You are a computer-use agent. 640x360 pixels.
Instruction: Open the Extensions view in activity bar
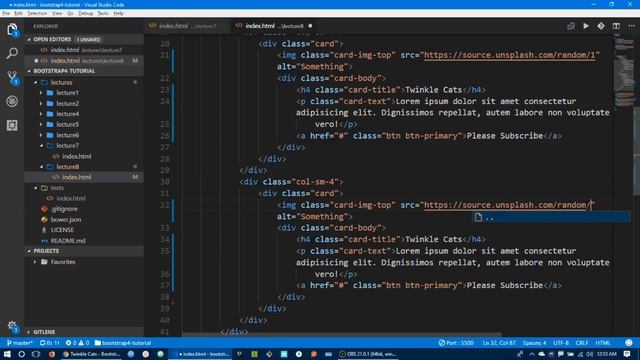pos(12,125)
